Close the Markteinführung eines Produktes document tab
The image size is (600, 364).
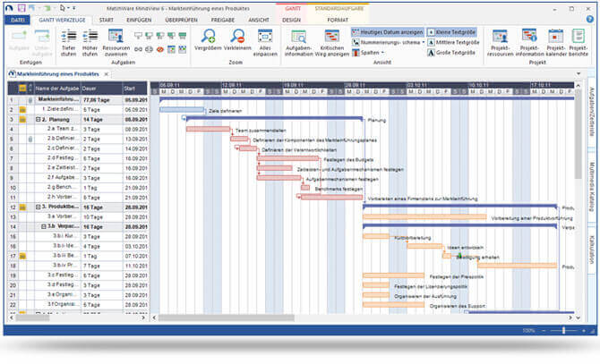[x=107, y=74]
